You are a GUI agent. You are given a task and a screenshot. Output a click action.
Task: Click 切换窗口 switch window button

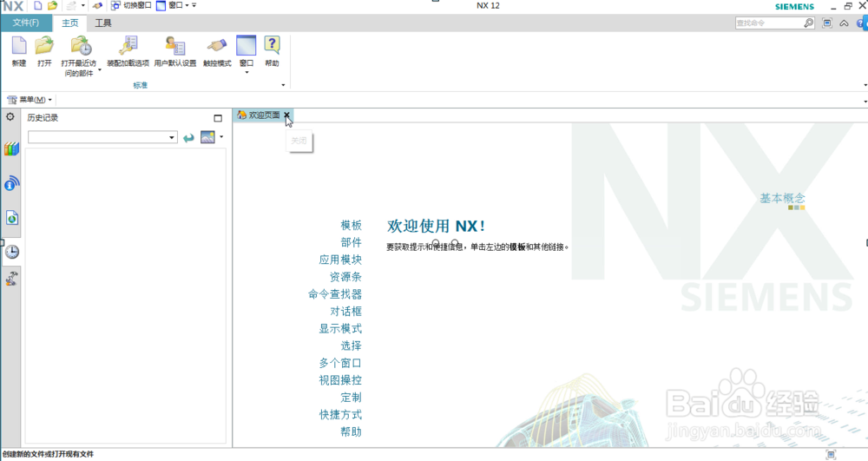pos(131,5)
